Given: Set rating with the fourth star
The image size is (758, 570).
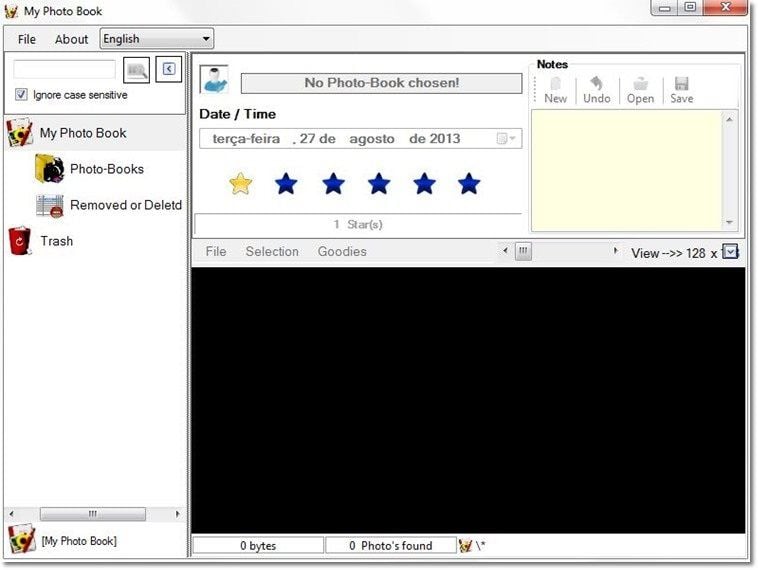Looking at the screenshot, I should pos(379,184).
